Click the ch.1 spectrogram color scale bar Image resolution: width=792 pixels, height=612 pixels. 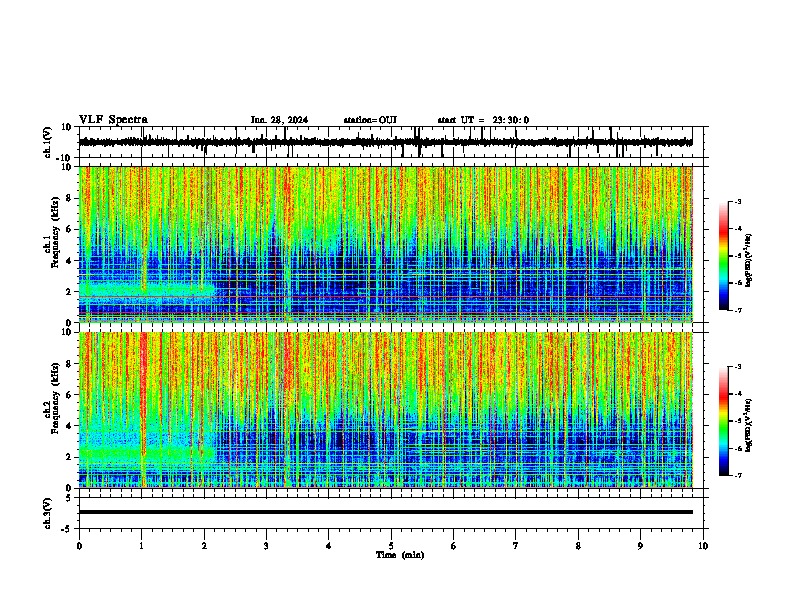click(724, 256)
